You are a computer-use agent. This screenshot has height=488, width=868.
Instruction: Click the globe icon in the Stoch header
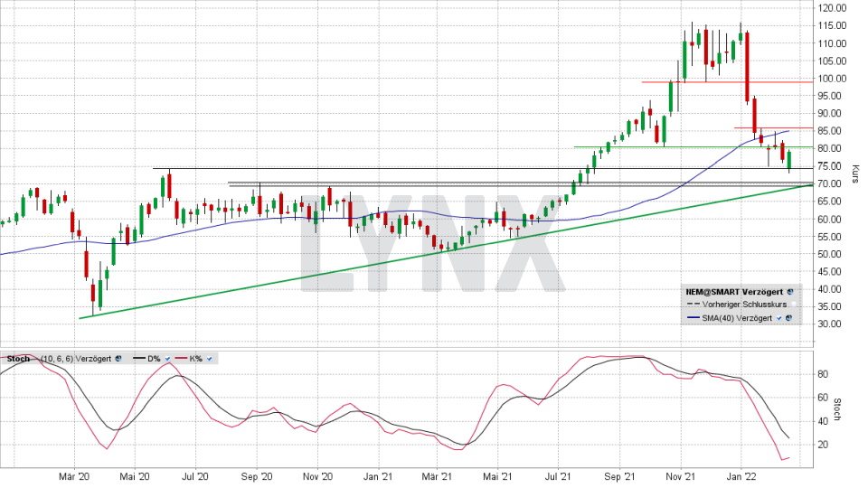(118, 359)
